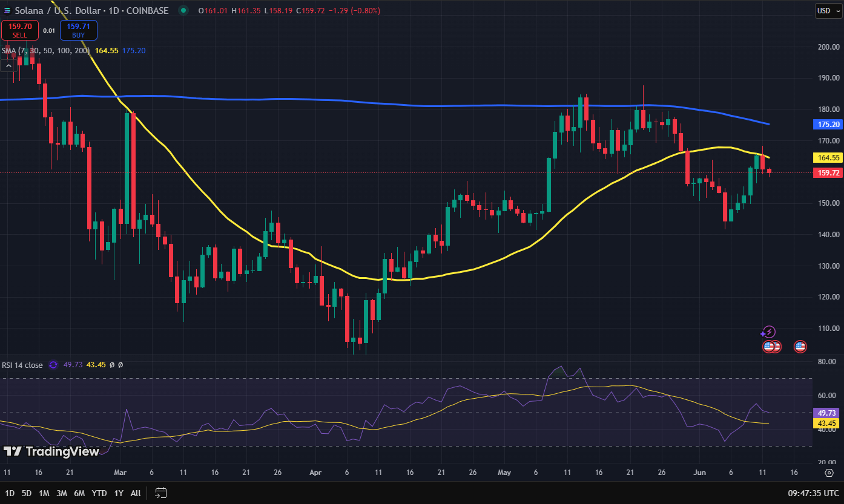
Task: Click the 159.70 SELL button
Action: pyautogui.click(x=20, y=30)
